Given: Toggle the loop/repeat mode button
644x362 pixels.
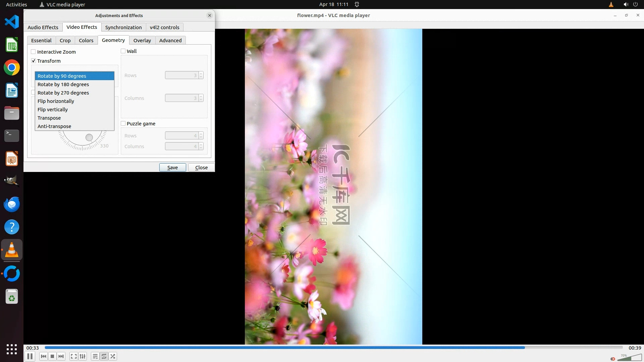Looking at the screenshot, I should pyautogui.click(x=104, y=356).
